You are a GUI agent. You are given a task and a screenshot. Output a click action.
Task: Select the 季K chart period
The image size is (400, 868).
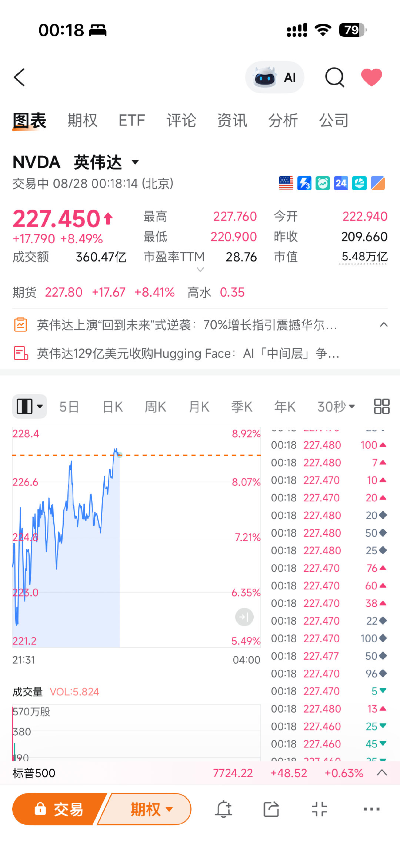(x=242, y=406)
